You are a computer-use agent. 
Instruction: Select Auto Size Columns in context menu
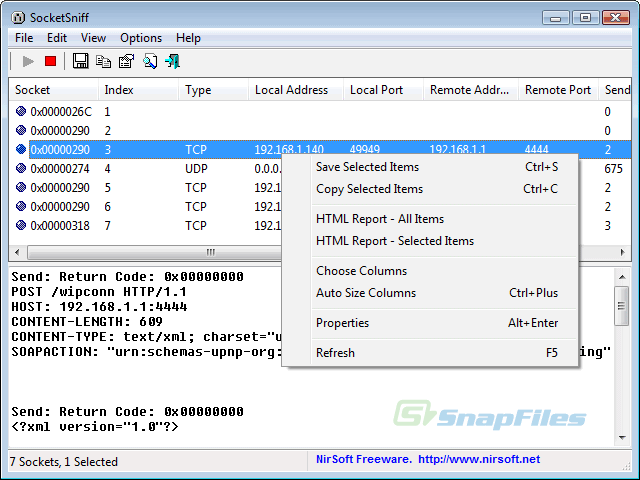(437, 293)
